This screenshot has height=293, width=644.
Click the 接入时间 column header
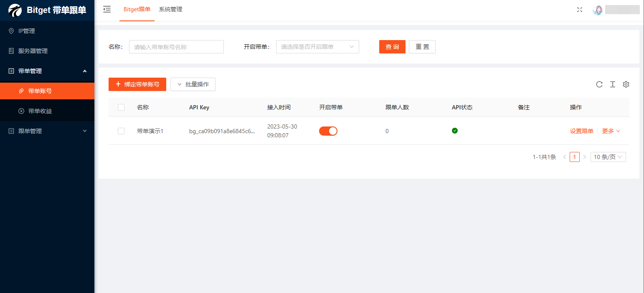tap(279, 107)
